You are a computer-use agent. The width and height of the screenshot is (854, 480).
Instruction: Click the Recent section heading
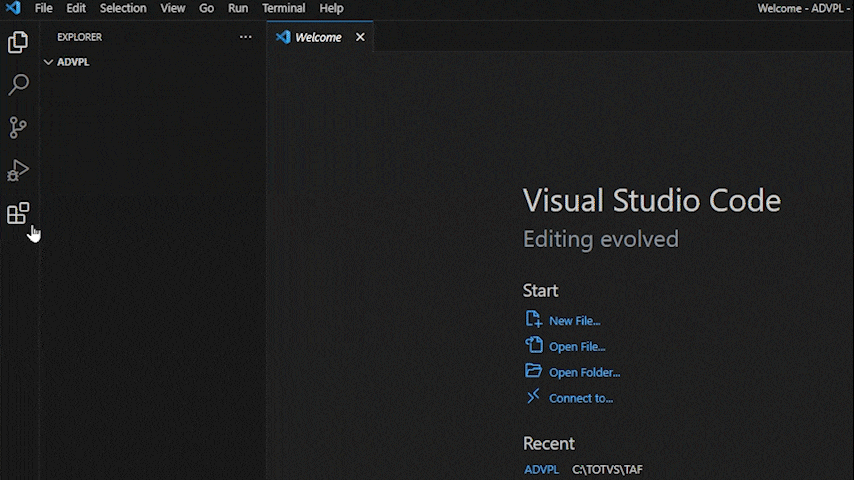(x=548, y=443)
